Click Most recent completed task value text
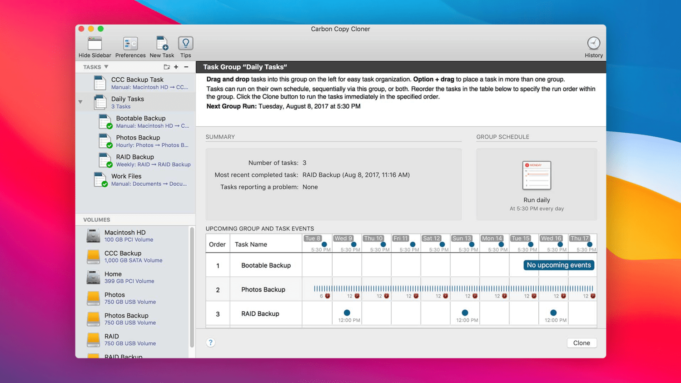Viewport: 681px width, 383px height. (x=356, y=175)
